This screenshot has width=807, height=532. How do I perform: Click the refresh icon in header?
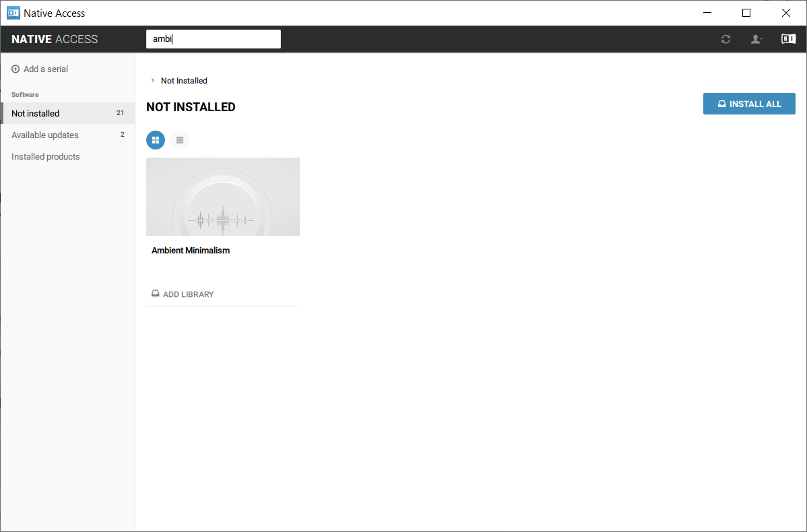725,39
